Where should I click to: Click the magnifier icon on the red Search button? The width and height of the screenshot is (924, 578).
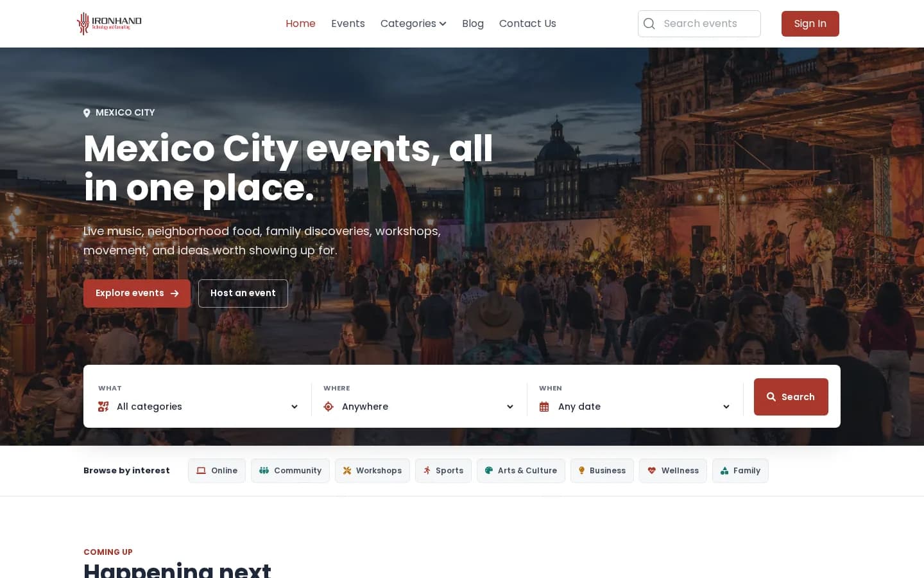pos(771,397)
